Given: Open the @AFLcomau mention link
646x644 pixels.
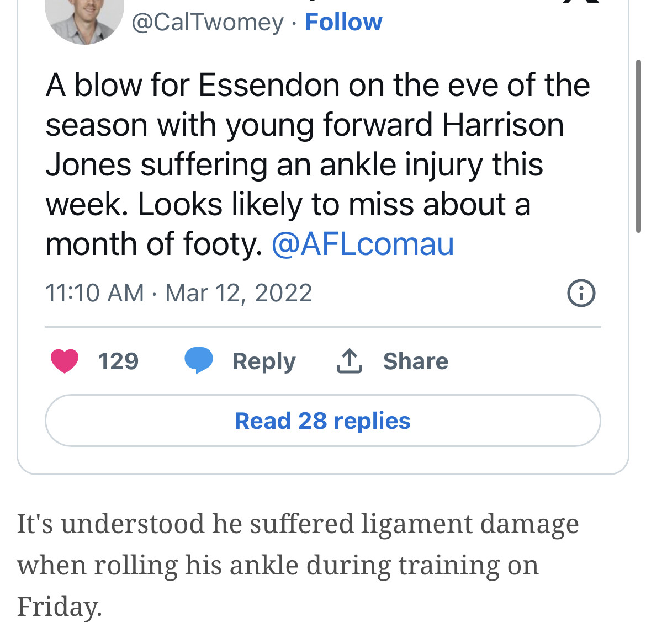Looking at the screenshot, I should (x=363, y=244).
